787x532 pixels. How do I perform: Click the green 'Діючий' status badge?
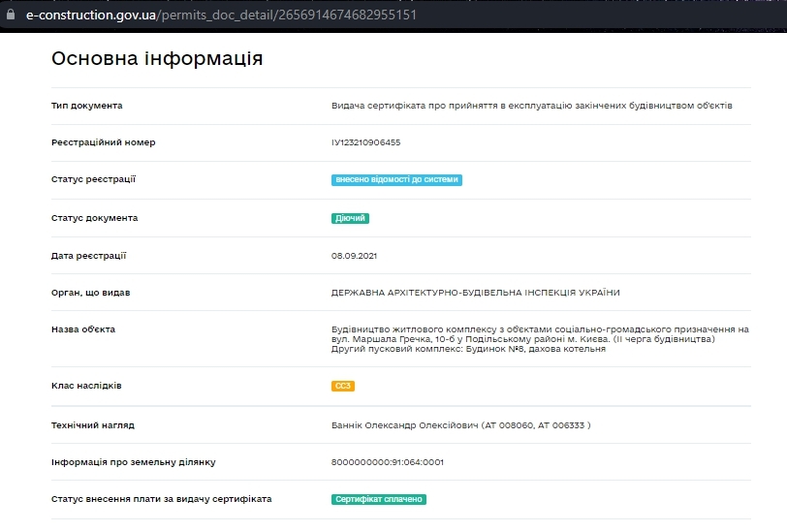click(x=350, y=218)
